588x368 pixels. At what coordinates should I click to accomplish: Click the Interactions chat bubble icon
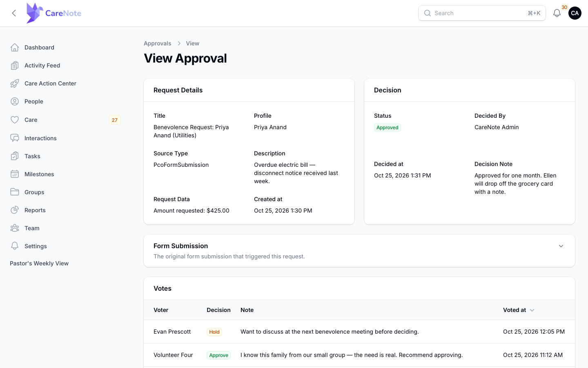click(15, 138)
